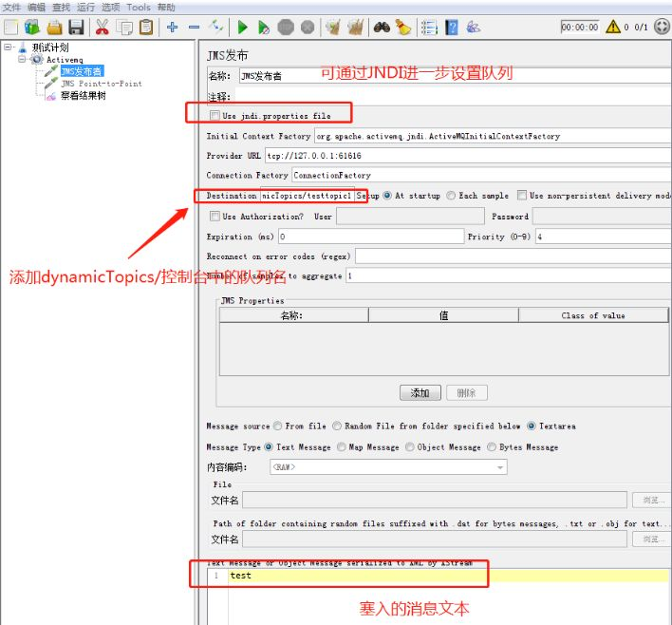Click the Toggle enable/disable arrows icon
The height and width of the screenshot is (625, 672).
[x=216, y=27]
